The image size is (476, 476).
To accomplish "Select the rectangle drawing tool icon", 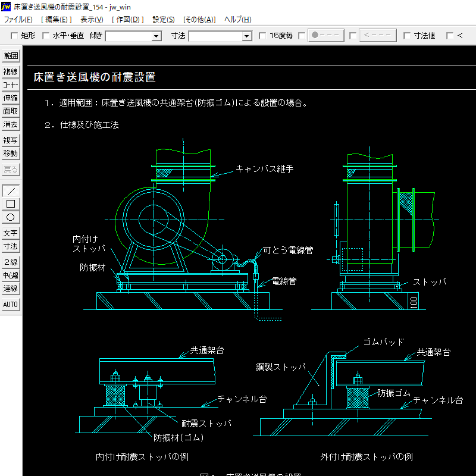I will [x=11, y=204].
